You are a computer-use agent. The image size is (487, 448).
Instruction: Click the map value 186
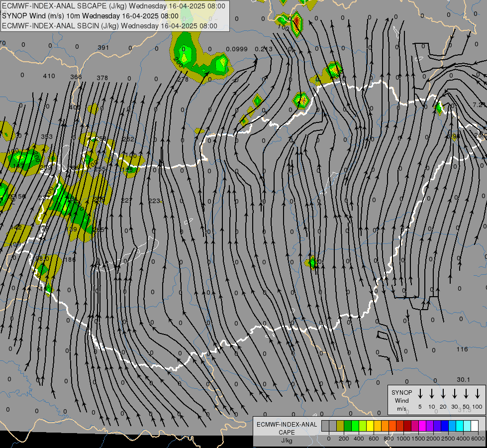click(70, 260)
